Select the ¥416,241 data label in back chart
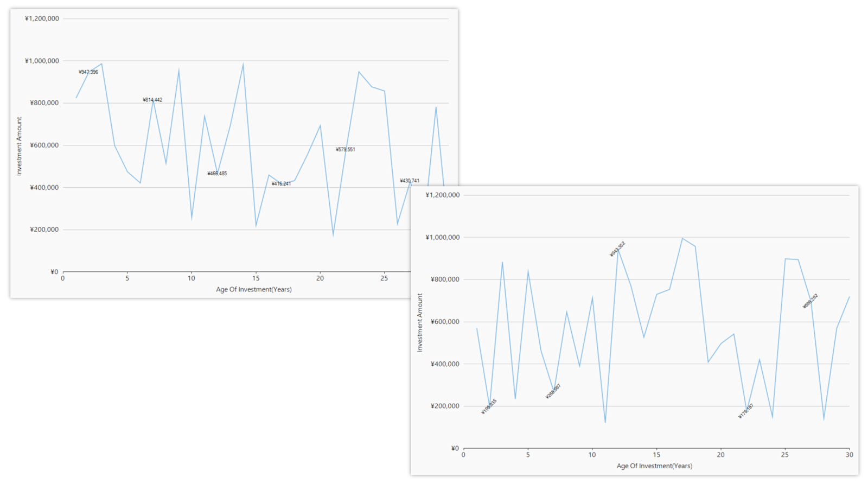Screen dimensions: 868x484 tap(281, 184)
